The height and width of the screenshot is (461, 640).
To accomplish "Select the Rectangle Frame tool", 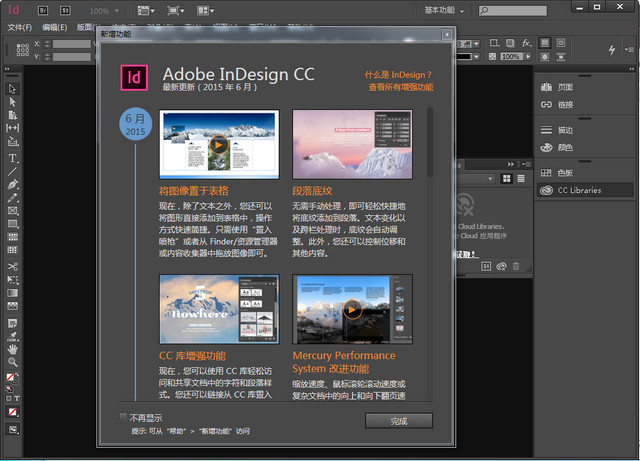I will coord(13,211).
